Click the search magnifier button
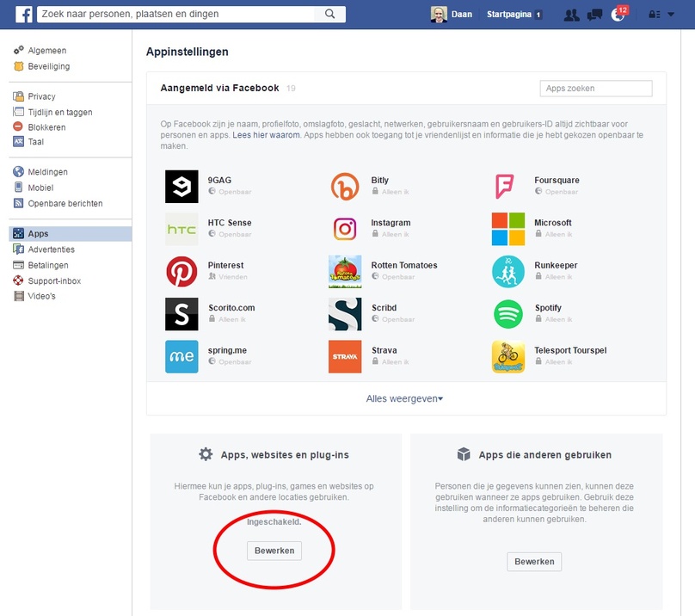Viewport: 695px width, 616px height. pyautogui.click(x=329, y=14)
